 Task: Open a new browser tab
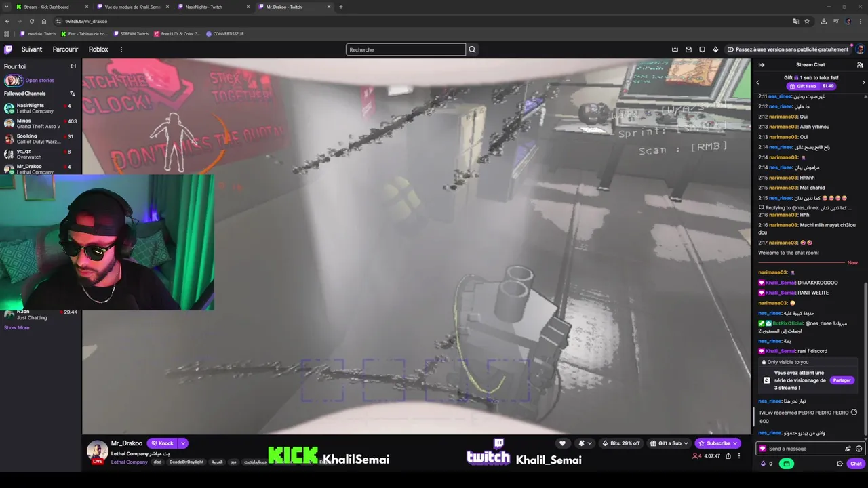pos(340,7)
